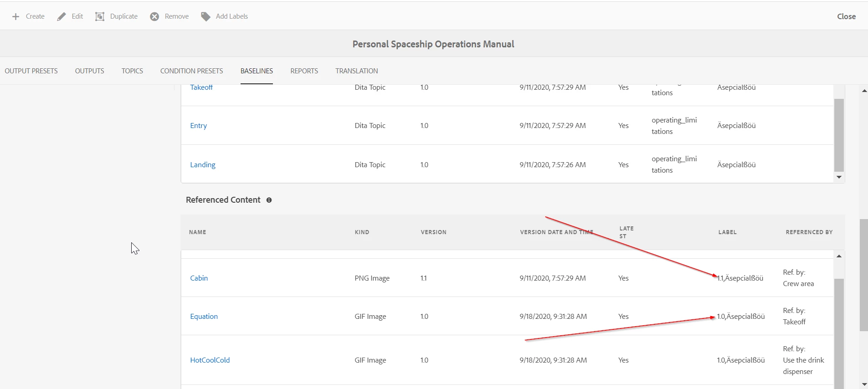This screenshot has width=868, height=389.
Task: Click the Edit pencil icon
Action: coord(61,16)
